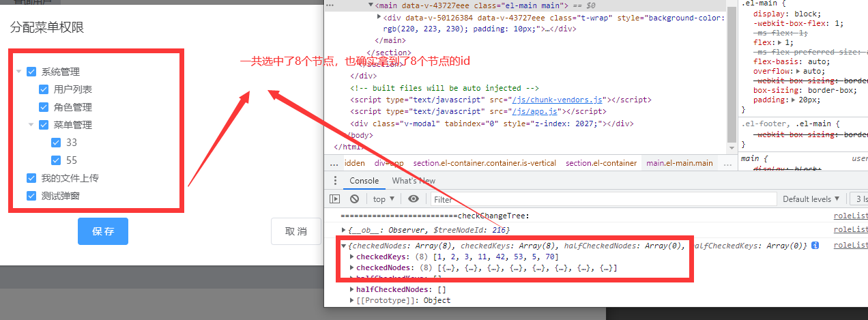
Task: Click the 用户列表 tree label
Action: (x=73, y=89)
